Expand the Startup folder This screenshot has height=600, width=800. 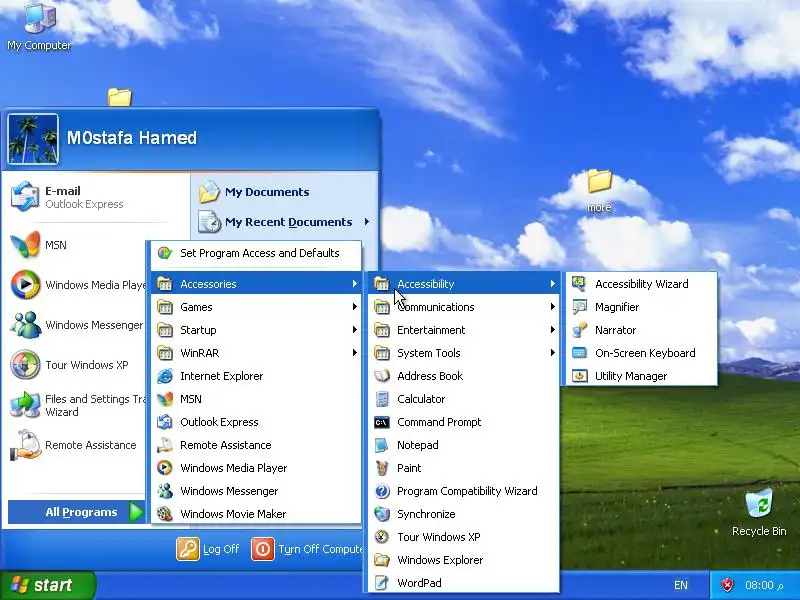coord(256,330)
